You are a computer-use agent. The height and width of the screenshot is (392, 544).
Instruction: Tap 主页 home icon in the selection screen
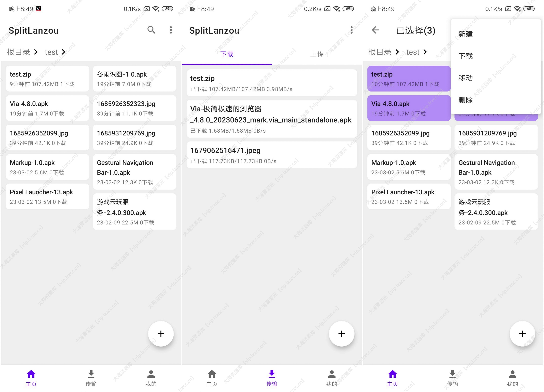click(393, 374)
